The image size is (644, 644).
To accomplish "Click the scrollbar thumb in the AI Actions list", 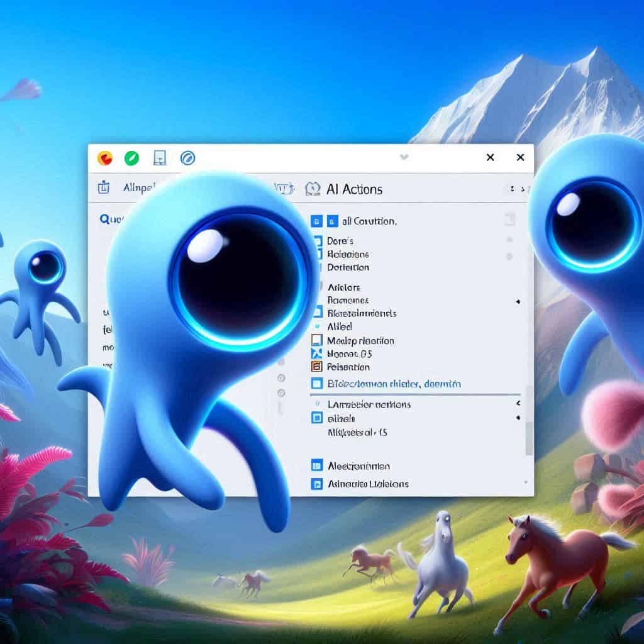I will point(529,438).
